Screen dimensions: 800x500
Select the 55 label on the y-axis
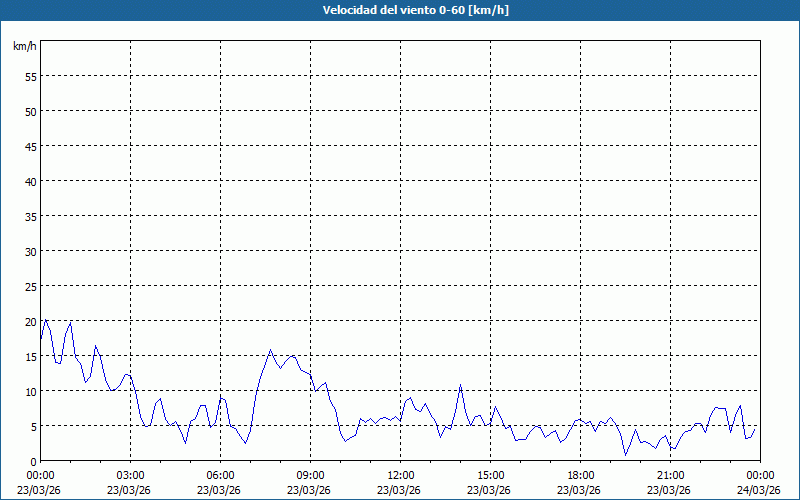(x=30, y=76)
